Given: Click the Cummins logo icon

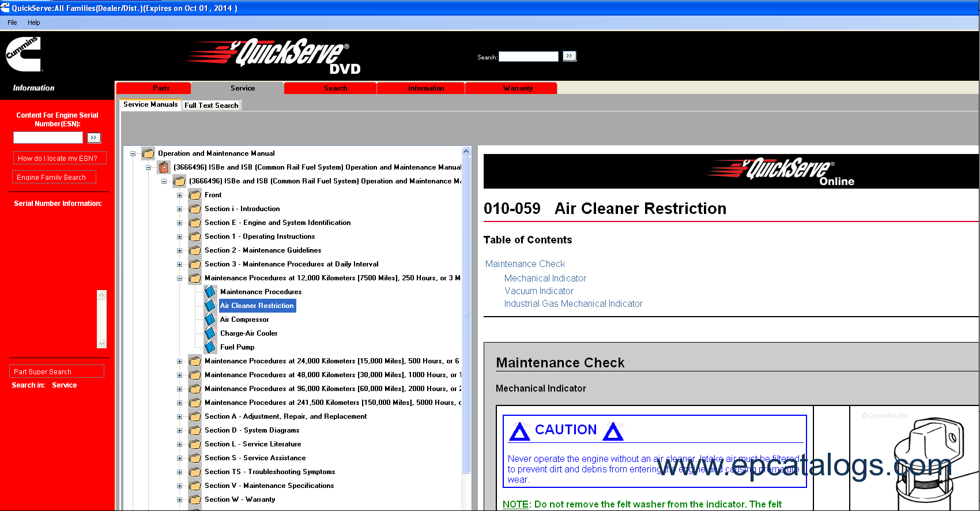Looking at the screenshot, I should point(23,54).
